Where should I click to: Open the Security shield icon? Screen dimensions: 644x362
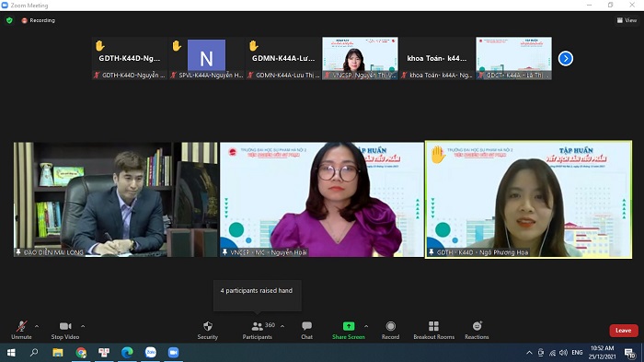pyautogui.click(x=207, y=326)
